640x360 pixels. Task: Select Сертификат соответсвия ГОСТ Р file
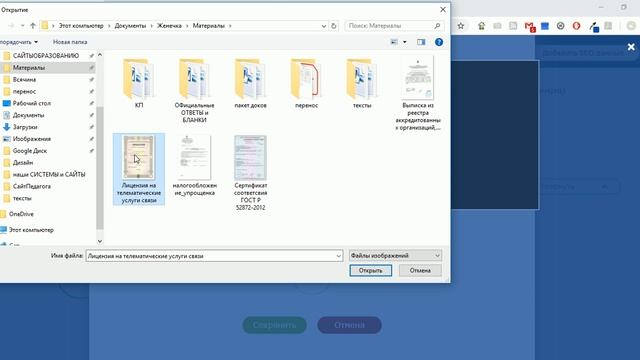pyautogui.click(x=250, y=173)
